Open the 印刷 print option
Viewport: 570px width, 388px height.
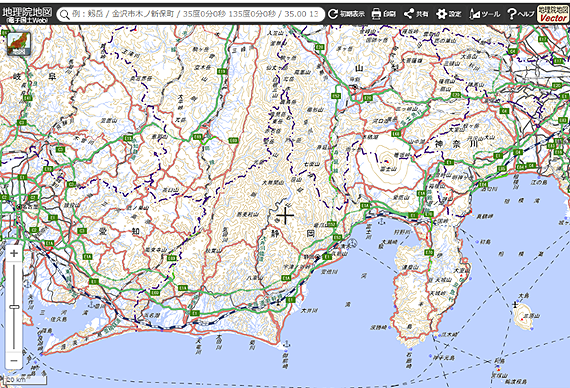pyautogui.click(x=384, y=14)
